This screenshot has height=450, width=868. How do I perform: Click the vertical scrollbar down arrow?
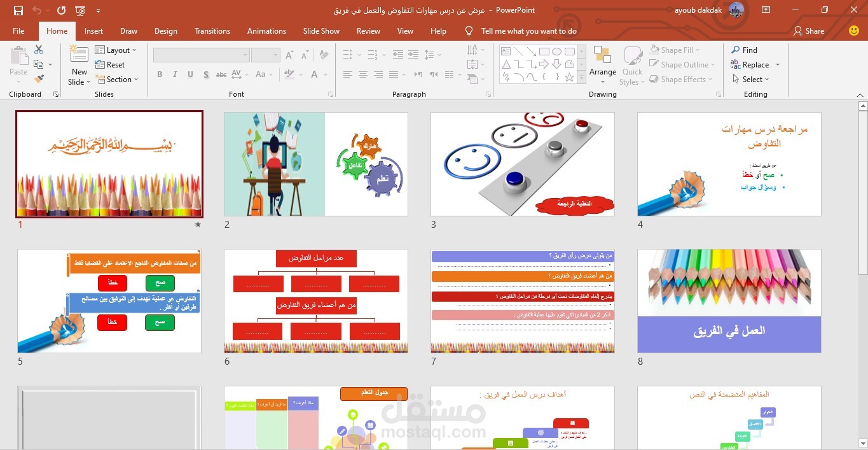pos(862,443)
